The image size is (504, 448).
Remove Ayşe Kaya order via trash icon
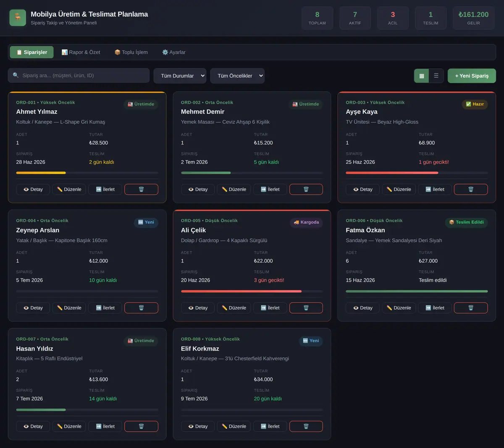coord(471,189)
